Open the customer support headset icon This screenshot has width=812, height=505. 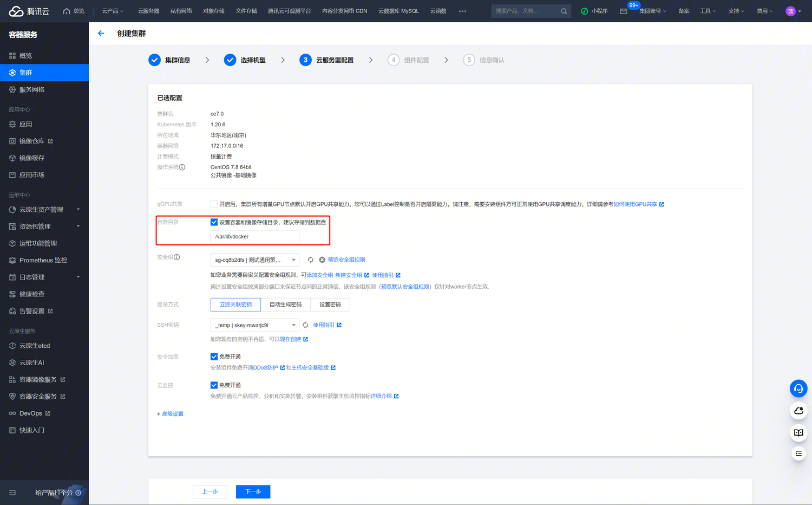pos(798,389)
